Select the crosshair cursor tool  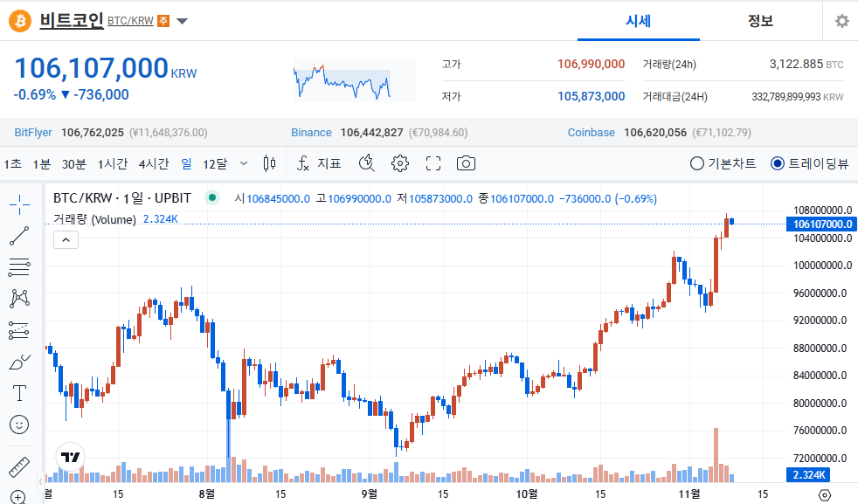coord(20,204)
